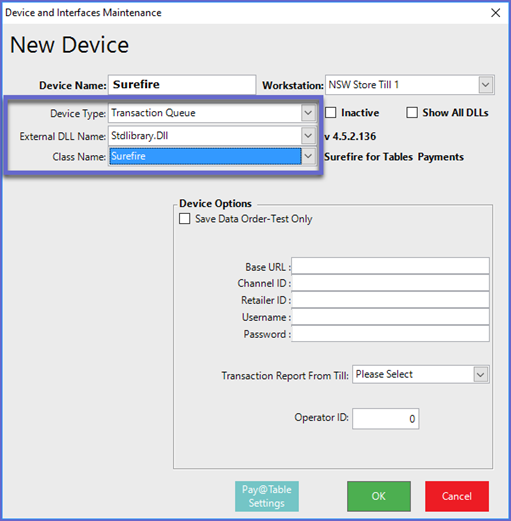Click into the Retailer ID field

tap(390, 300)
